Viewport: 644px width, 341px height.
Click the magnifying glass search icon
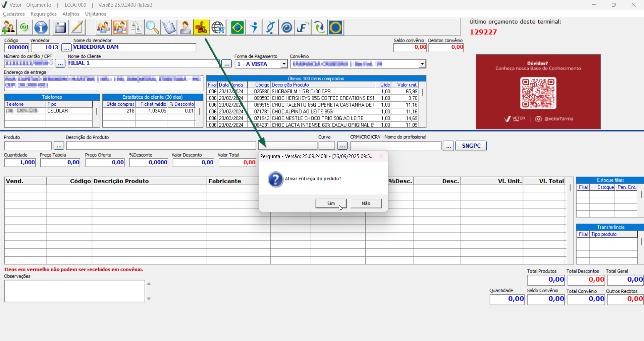[x=152, y=28]
